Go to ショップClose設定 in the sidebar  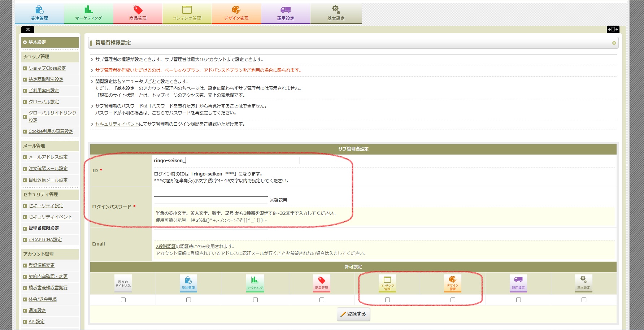click(x=47, y=68)
